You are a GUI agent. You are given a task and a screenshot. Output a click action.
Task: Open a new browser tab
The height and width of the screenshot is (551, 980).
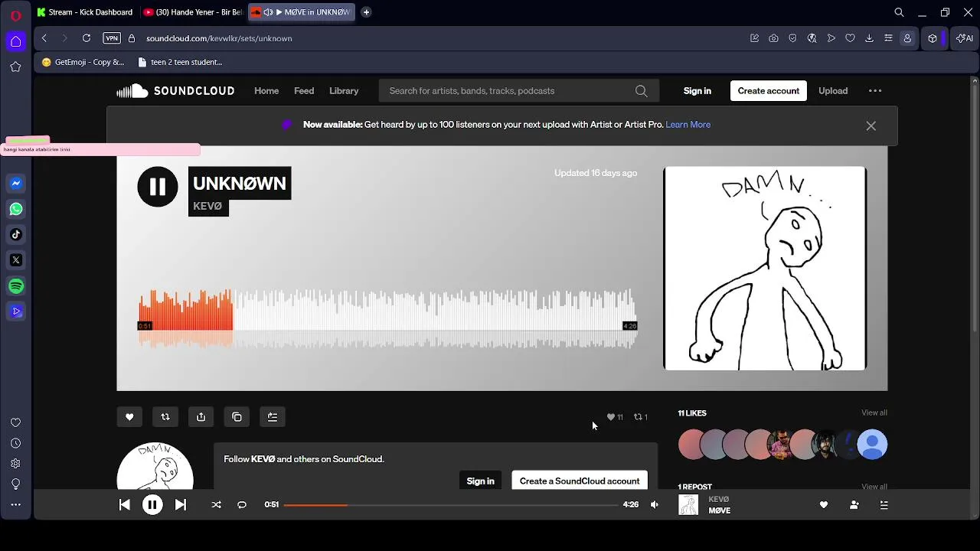tap(366, 12)
